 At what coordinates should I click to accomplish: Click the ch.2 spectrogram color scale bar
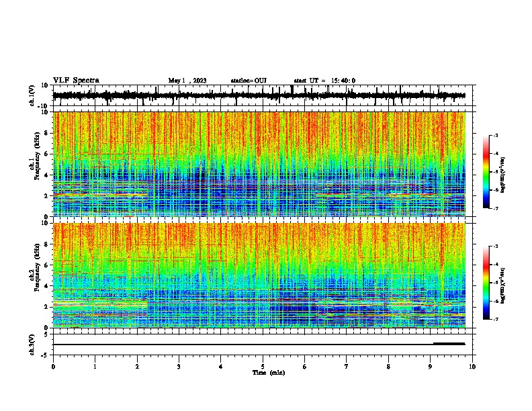click(486, 283)
